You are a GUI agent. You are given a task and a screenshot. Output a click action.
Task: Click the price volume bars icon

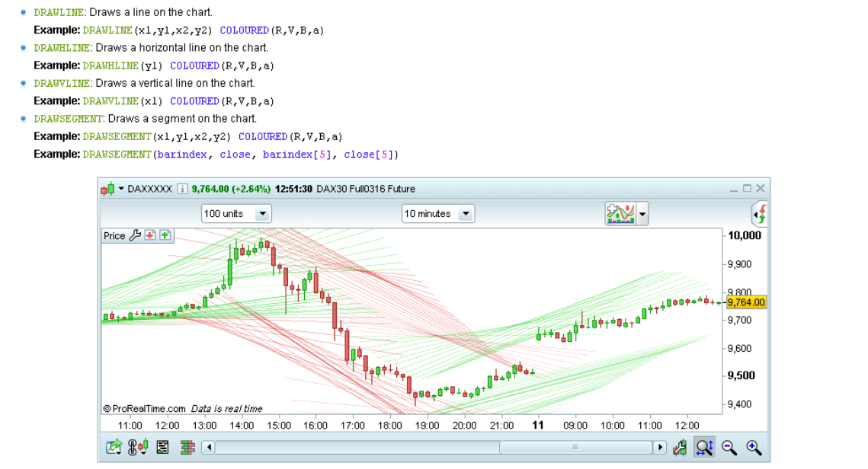pos(187,448)
